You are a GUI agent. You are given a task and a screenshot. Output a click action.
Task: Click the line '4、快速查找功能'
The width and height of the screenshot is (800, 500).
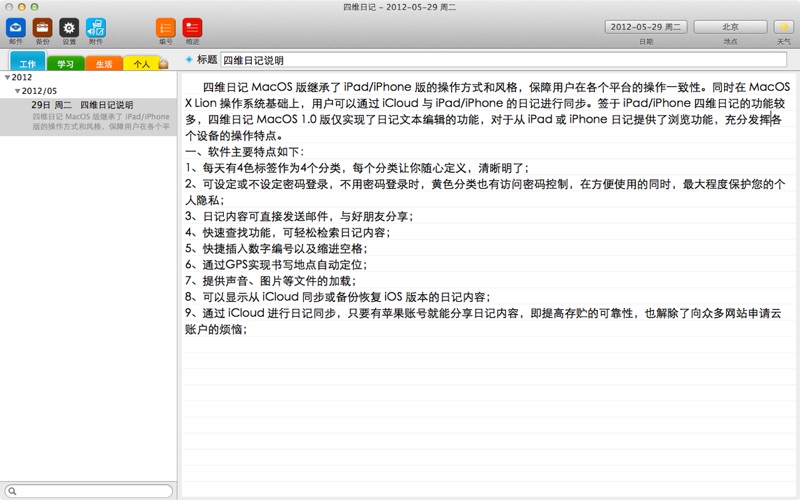pyautogui.click(x=287, y=233)
